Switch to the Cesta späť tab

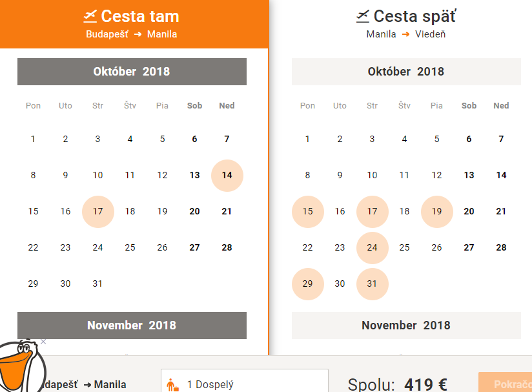click(x=405, y=24)
